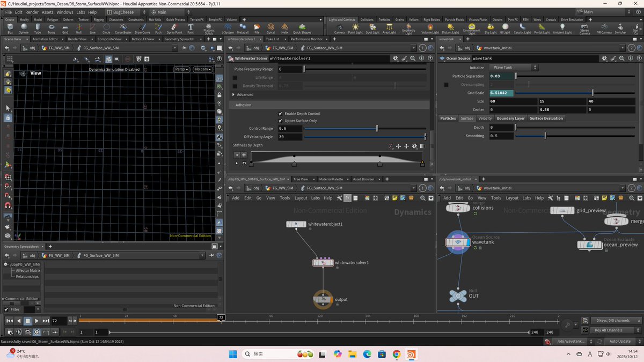The image size is (644, 362).
Task: Click the Point Light shelf tool
Action: (355, 28)
